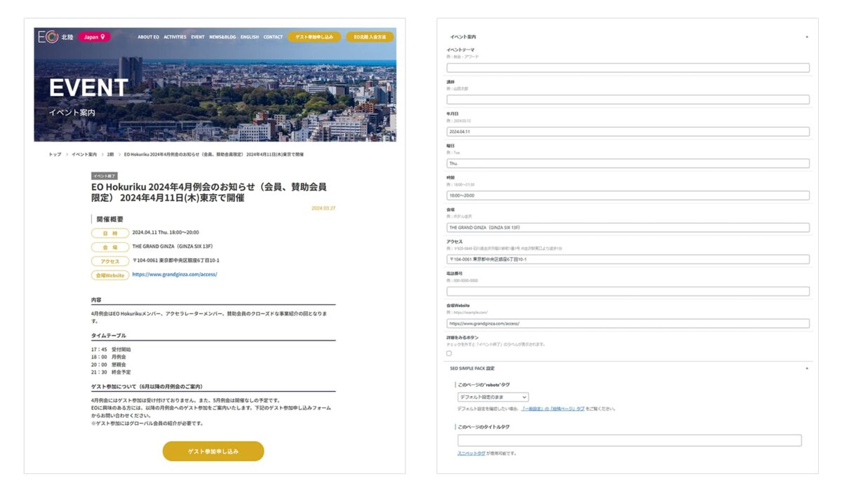Open the Japan location pin button
This screenshot has height=504, width=842.
pos(94,37)
